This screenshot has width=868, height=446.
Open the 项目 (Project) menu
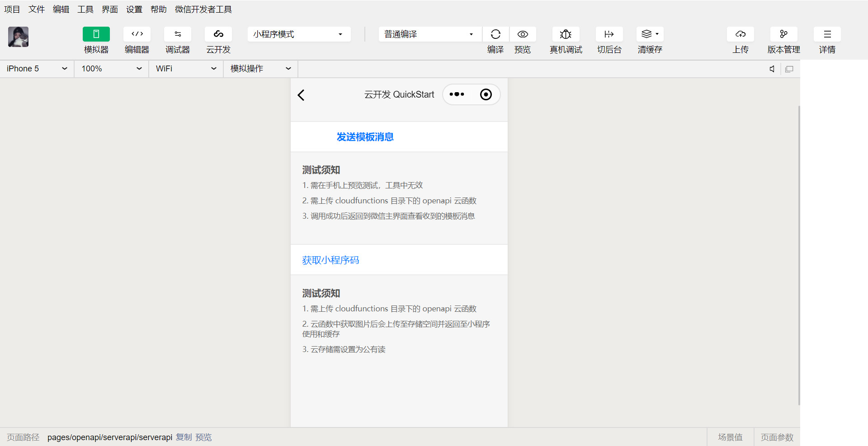tap(12, 9)
